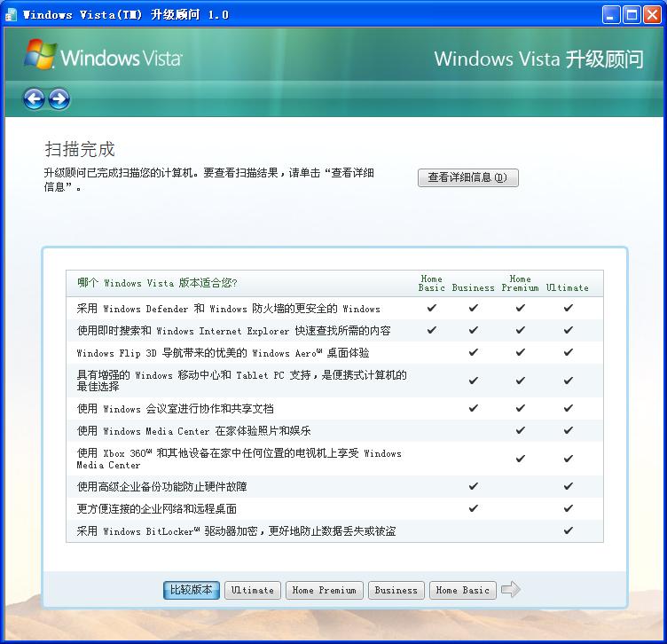This screenshot has width=667, height=644.
Task: Click the Business column header
Action: pos(473,288)
